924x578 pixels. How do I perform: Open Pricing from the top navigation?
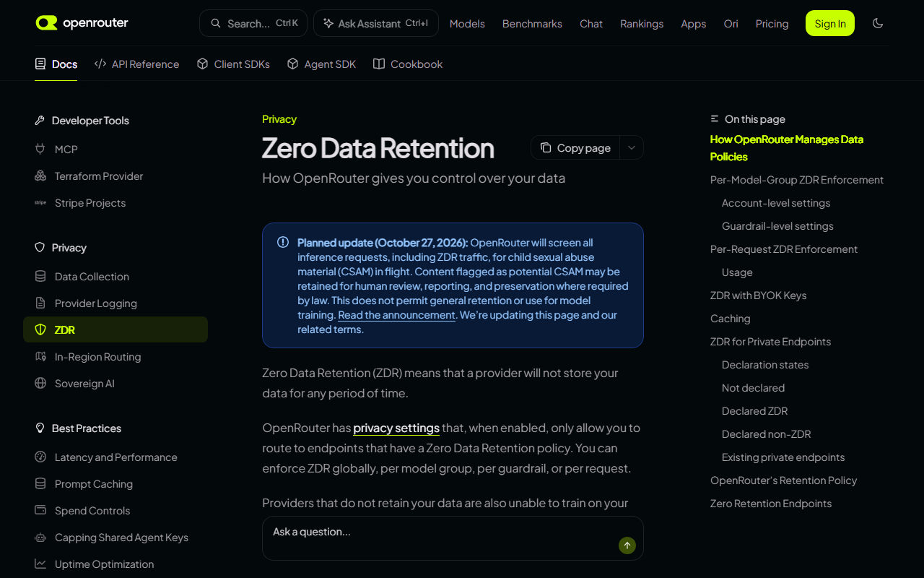[772, 24]
